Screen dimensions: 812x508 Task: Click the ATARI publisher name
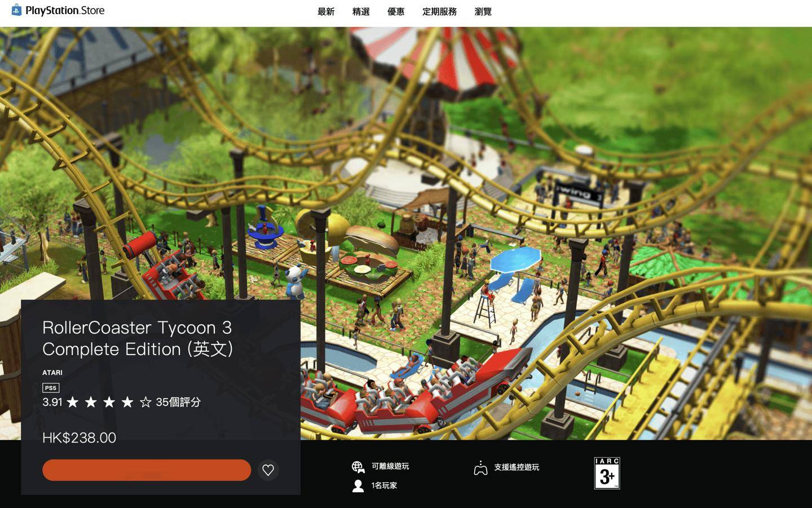point(52,373)
